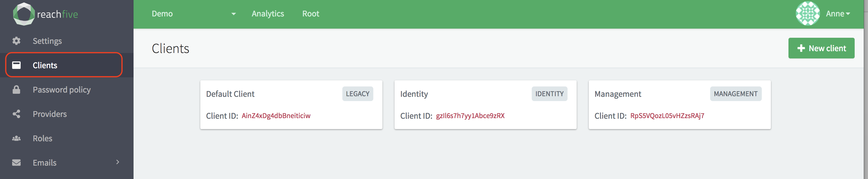Click the Password policy lock icon

[x=16, y=89]
